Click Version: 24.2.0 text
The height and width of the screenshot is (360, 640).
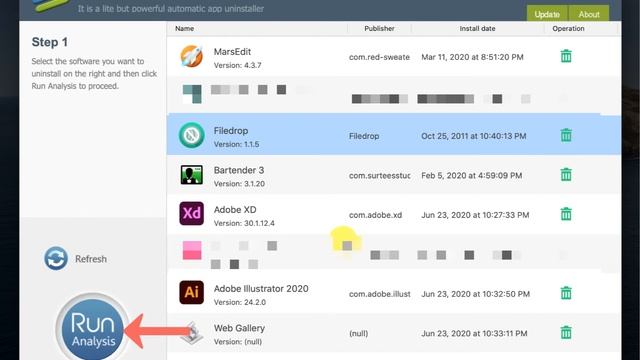pyautogui.click(x=240, y=302)
